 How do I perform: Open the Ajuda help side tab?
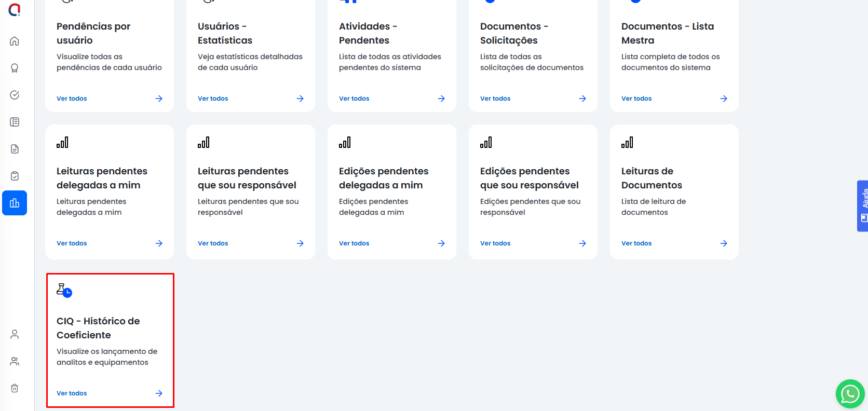pyautogui.click(x=863, y=205)
